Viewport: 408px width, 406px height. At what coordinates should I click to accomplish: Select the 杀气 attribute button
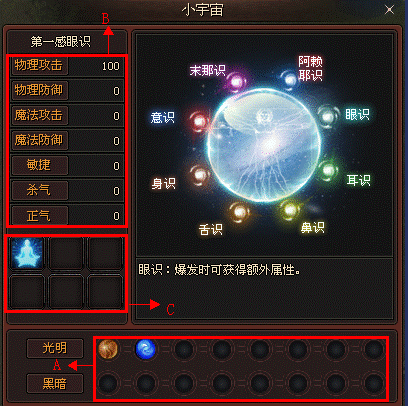click(39, 190)
